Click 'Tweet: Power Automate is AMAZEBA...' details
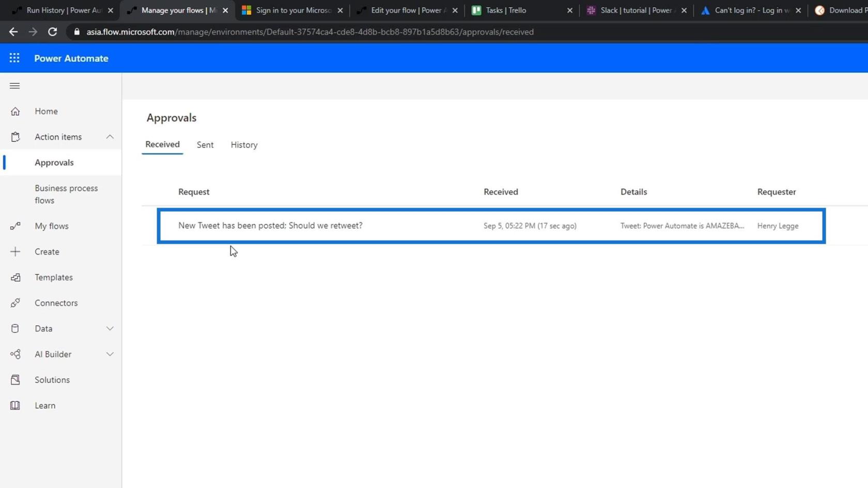 coord(682,226)
